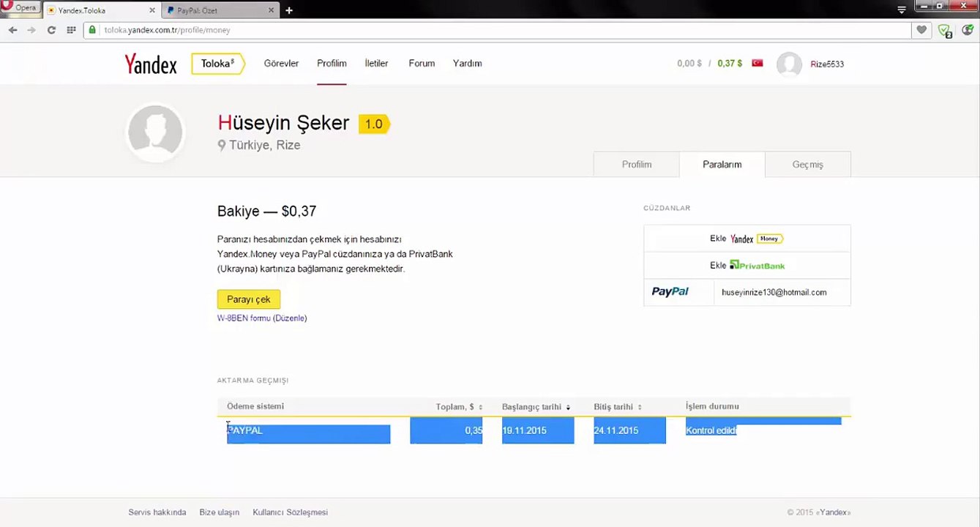Click the 1.0 rating badge
The height and width of the screenshot is (527, 980).
pos(374,124)
